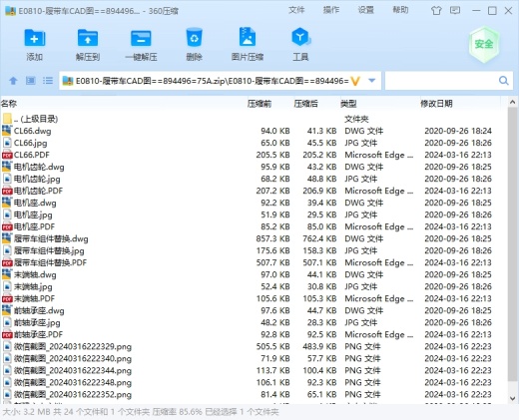Sort by 修改日期 column header
The height and width of the screenshot is (420, 519).
point(436,104)
